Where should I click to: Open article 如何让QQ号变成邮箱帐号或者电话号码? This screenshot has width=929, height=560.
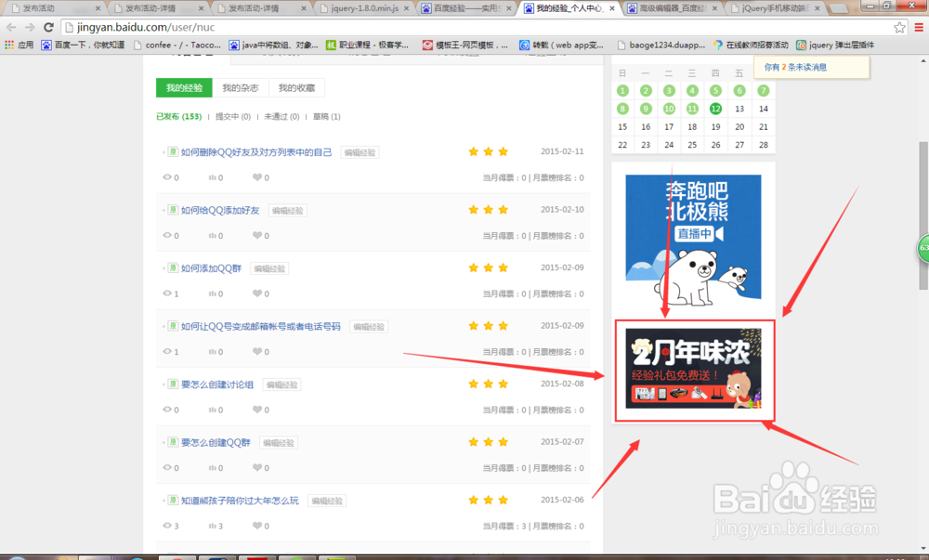click(x=261, y=326)
